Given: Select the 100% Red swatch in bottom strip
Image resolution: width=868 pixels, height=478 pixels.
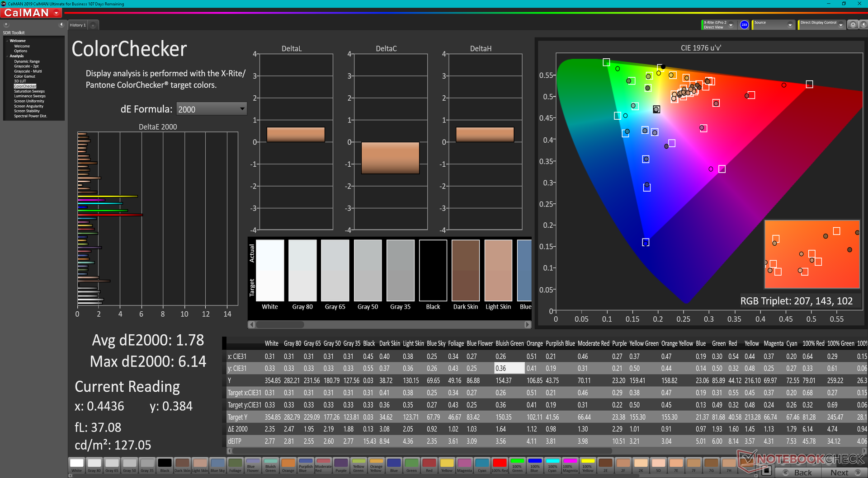Looking at the screenshot, I should click(500, 465).
